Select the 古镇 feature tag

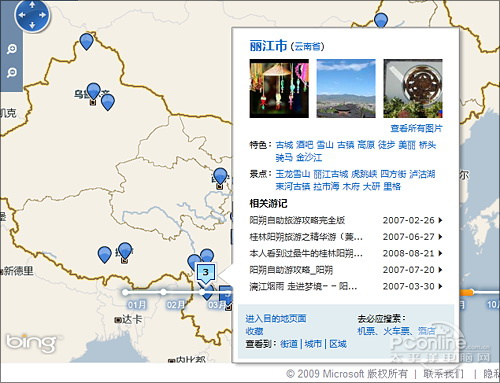point(345,145)
